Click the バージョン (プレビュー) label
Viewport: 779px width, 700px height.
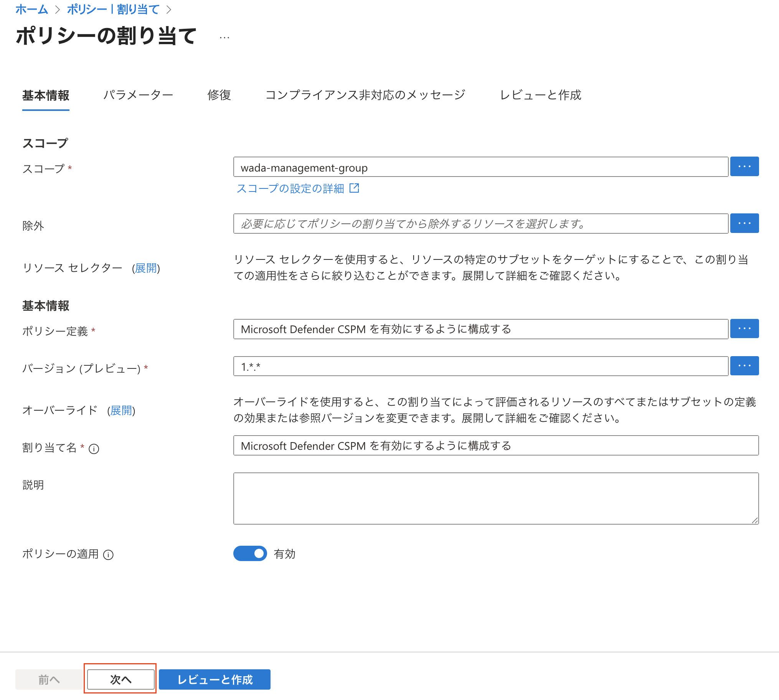81,368
